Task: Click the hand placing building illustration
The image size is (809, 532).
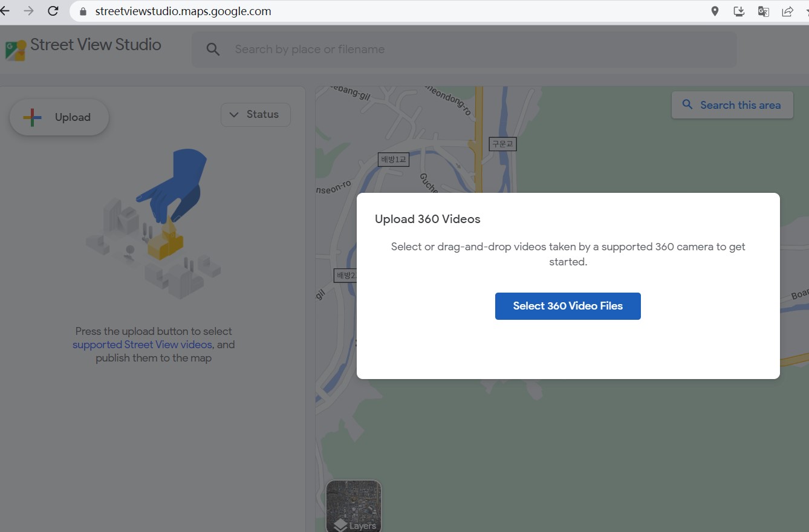Action: (154, 224)
